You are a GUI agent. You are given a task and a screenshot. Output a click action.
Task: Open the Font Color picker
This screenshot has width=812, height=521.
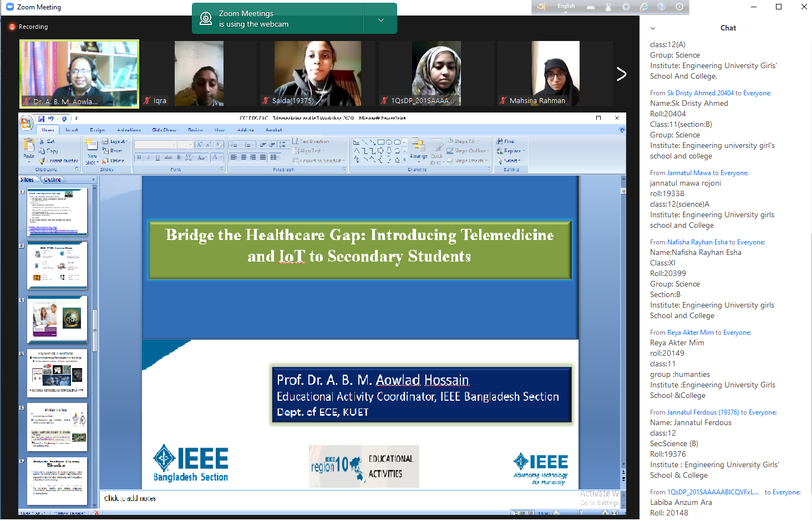[x=216, y=157]
